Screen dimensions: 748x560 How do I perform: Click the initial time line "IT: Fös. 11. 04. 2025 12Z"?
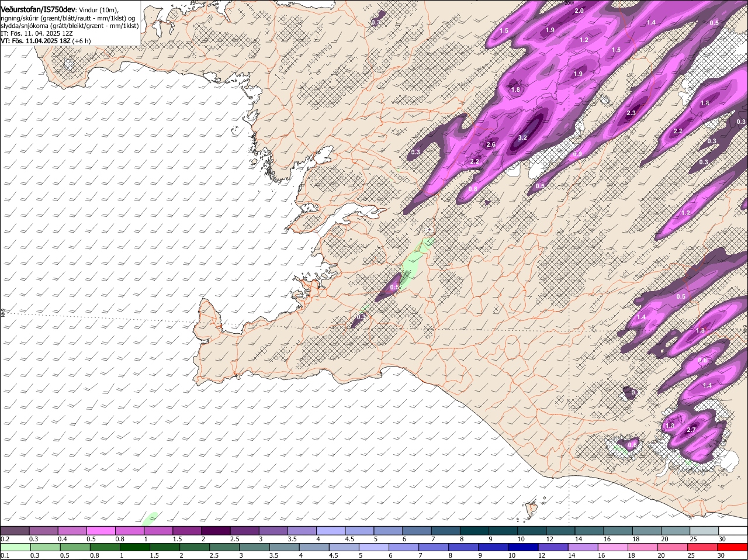[x=37, y=33]
